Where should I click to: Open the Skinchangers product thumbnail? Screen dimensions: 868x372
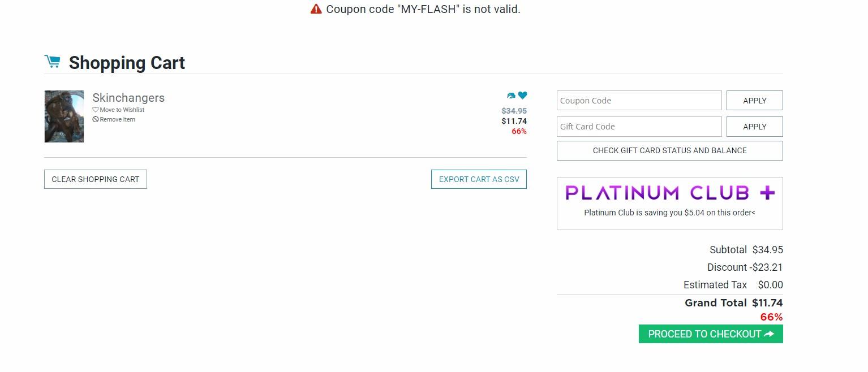[64, 116]
